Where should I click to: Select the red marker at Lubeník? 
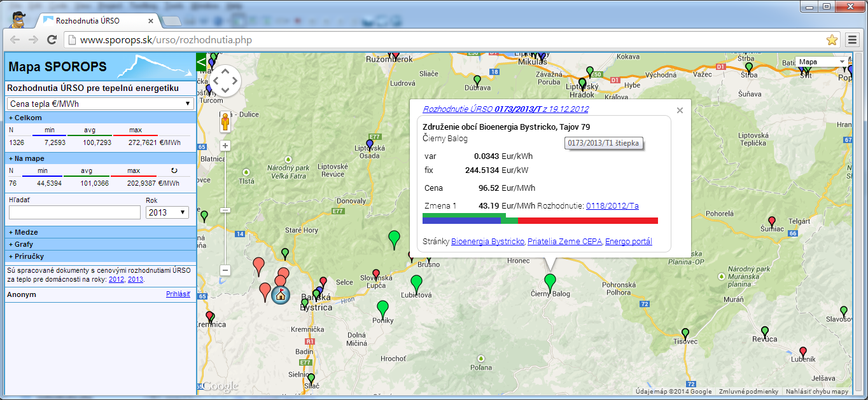point(802,352)
